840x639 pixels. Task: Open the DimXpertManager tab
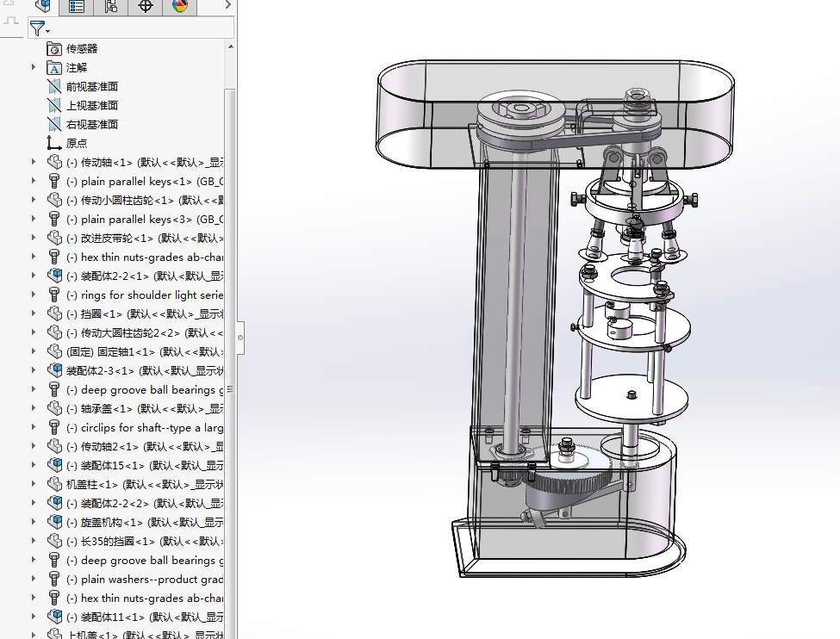[146, 6]
